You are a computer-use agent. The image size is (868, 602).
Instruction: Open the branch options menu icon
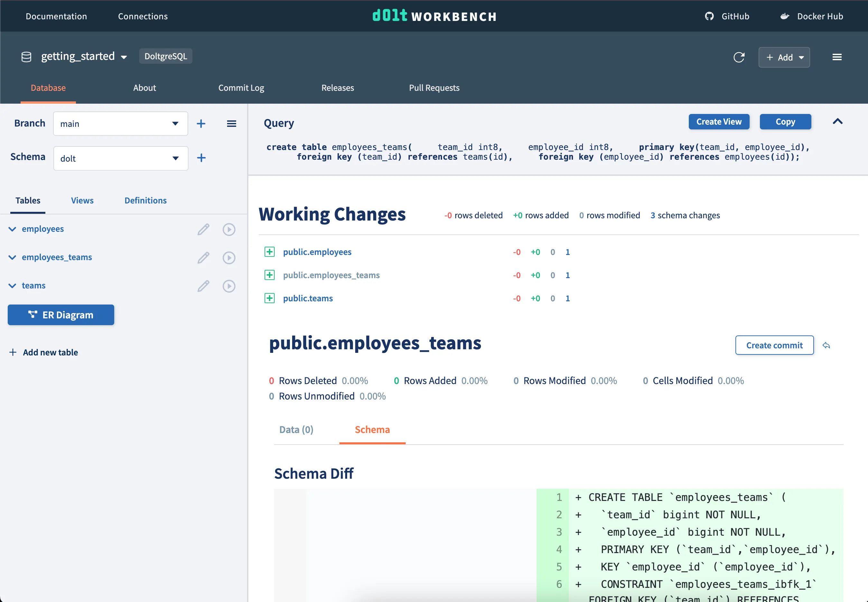click(231, 124)
